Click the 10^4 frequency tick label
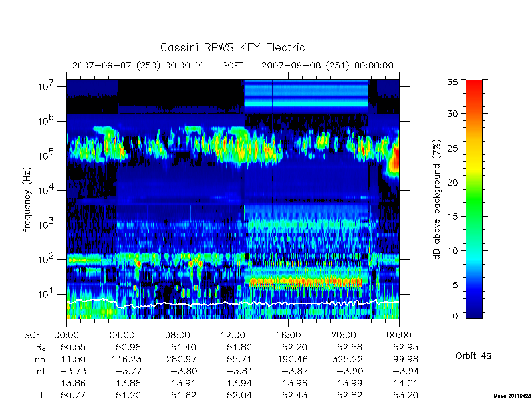The image size is (532, 399). coord(47,190)
